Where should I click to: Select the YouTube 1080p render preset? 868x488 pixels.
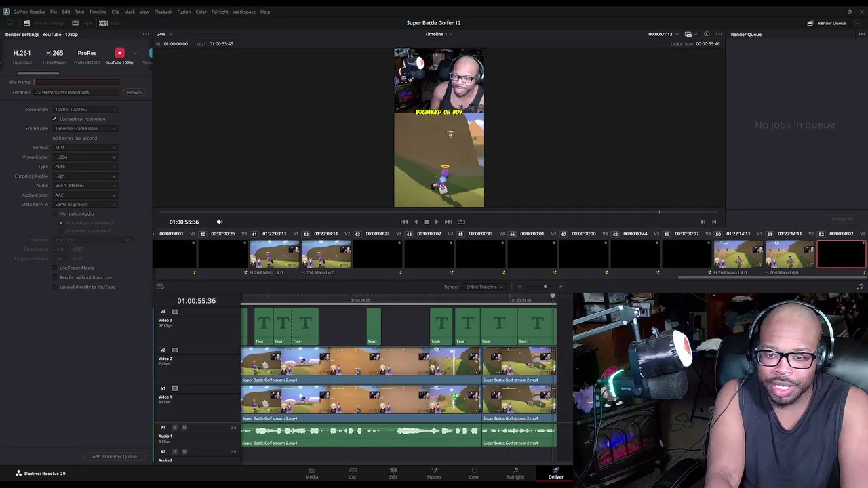click(x=119, y=56)
